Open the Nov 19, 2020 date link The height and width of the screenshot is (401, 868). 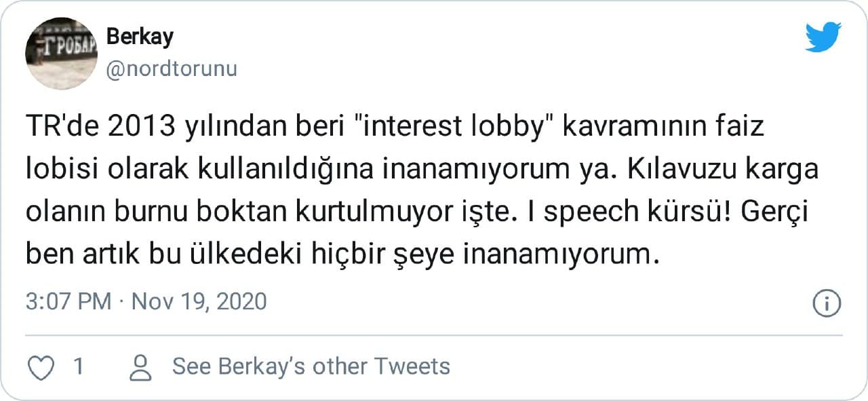(199, 301)
